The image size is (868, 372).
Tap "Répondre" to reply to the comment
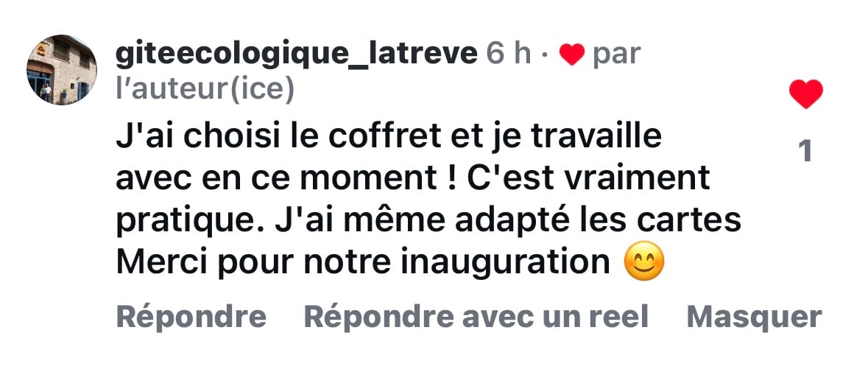[191, 317]
